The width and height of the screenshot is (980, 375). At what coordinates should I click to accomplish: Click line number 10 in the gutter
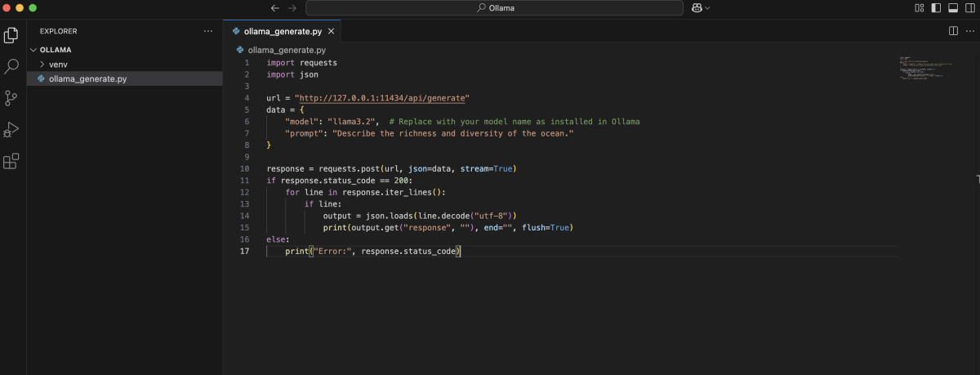pyautogui.click(x=244, y=168)
